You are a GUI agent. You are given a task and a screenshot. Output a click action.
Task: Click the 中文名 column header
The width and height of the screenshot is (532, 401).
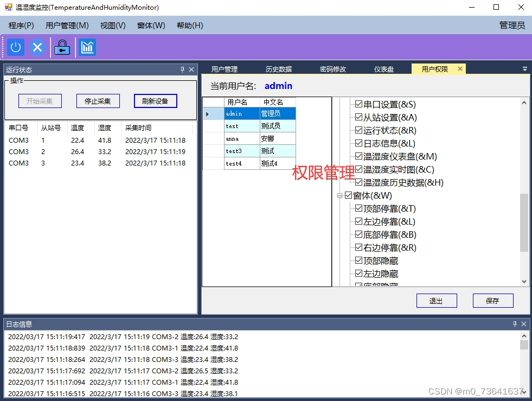pyautogui.click(x=278, y=102)
